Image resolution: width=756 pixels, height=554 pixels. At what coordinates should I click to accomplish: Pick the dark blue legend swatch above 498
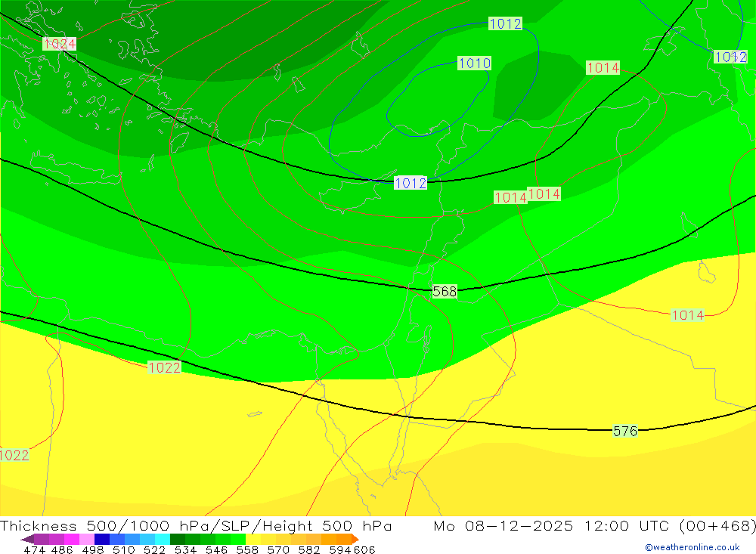point(102,539)
